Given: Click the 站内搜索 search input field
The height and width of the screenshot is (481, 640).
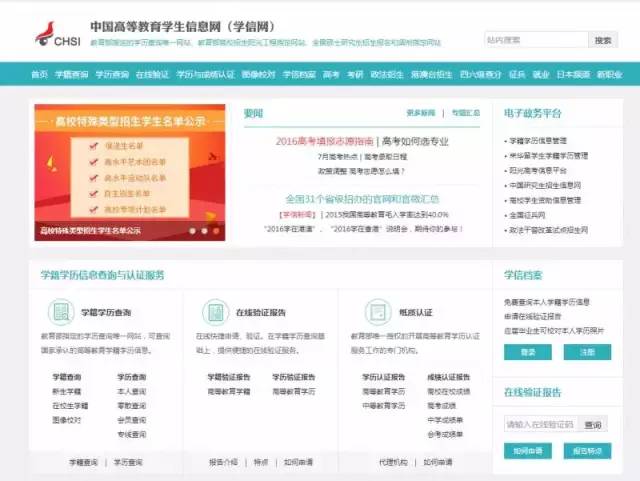Looking at the screenshot, I should tap(536, 40).
